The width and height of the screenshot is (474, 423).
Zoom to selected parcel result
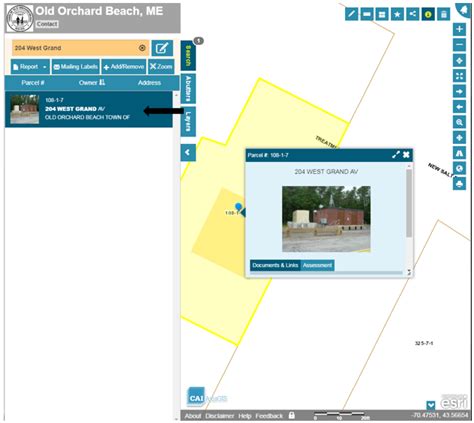(x=161, y=67)
